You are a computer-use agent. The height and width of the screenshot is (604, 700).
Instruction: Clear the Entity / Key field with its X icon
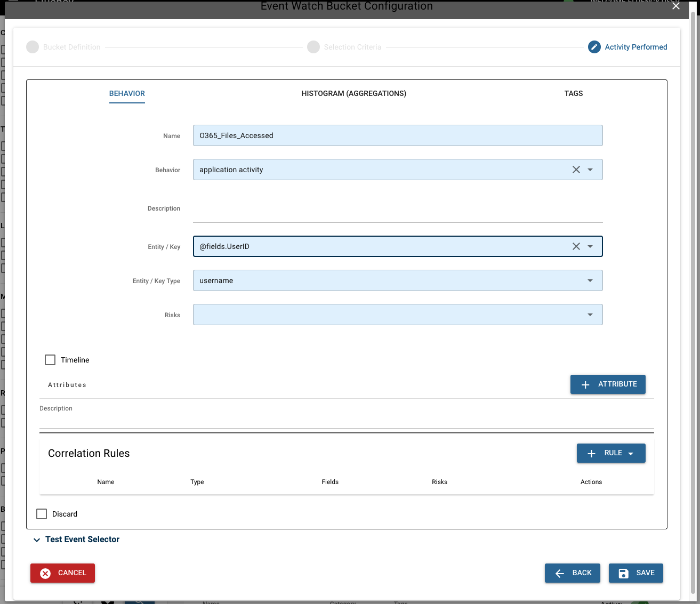coord(576,246)
